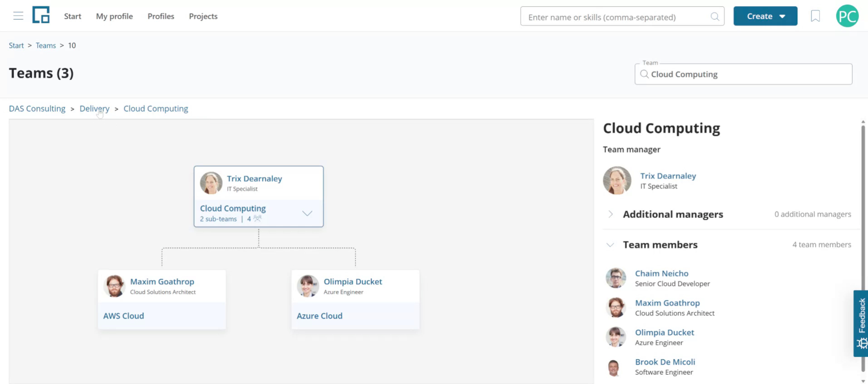Click the search magnifier icon in the header
The width and height of the screenshot is (868, 384).
[714, 17]
